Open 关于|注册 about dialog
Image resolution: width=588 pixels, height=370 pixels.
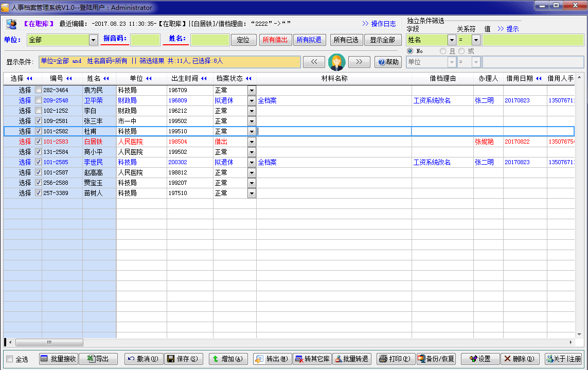click(564, 359)
